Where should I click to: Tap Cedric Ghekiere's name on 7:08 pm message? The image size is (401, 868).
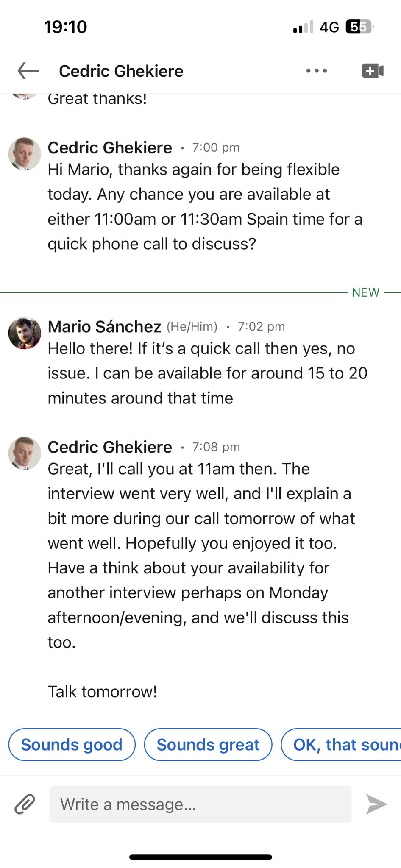click(x=110, y=447)
